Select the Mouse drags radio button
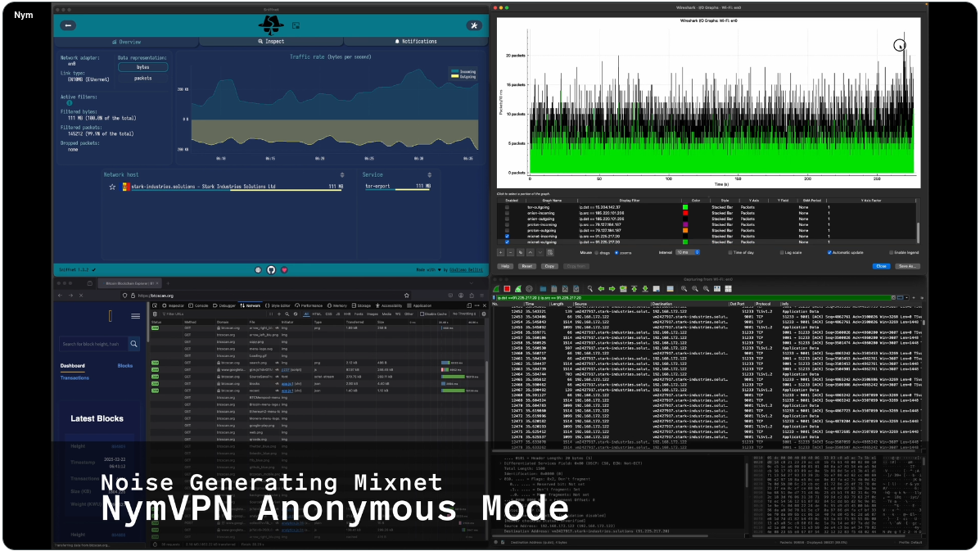980x551 pixels. (597, 252)
